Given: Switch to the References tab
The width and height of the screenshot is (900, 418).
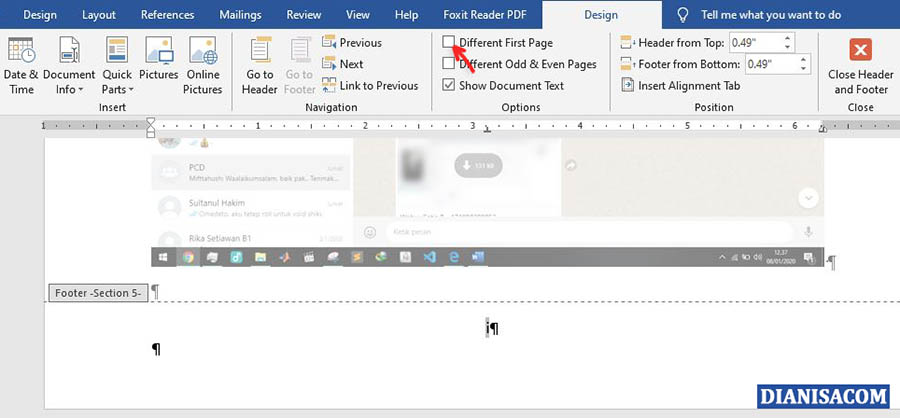Looking at the screenshot, I should tap(167, 15).
